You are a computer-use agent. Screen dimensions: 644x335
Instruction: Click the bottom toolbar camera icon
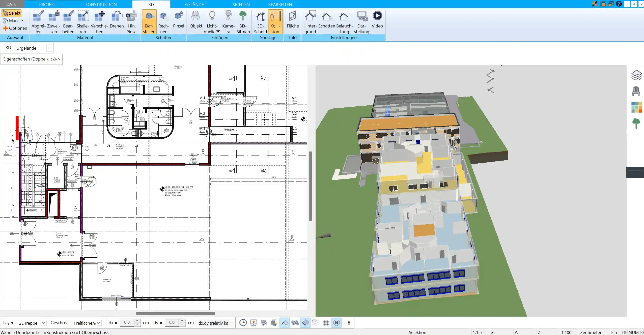pyautogui.click(x=264, y=323)
